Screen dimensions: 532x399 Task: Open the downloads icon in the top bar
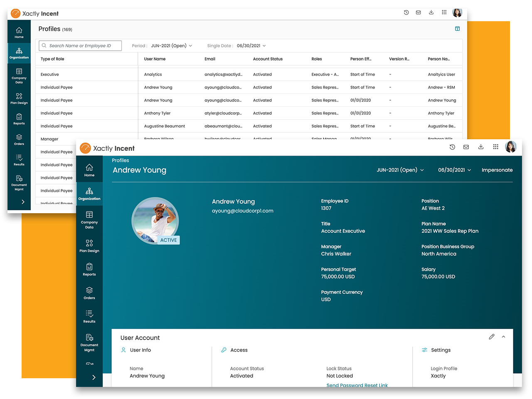481,147
